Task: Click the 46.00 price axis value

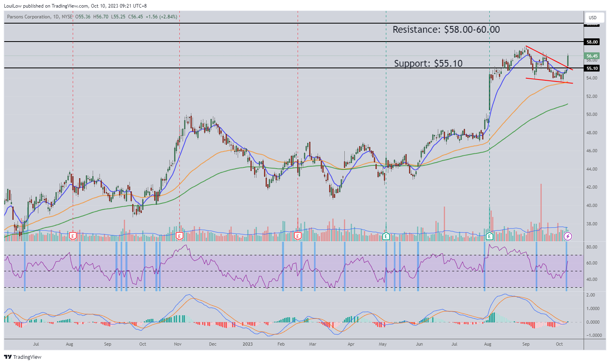Action: click(x=592, y=151)
